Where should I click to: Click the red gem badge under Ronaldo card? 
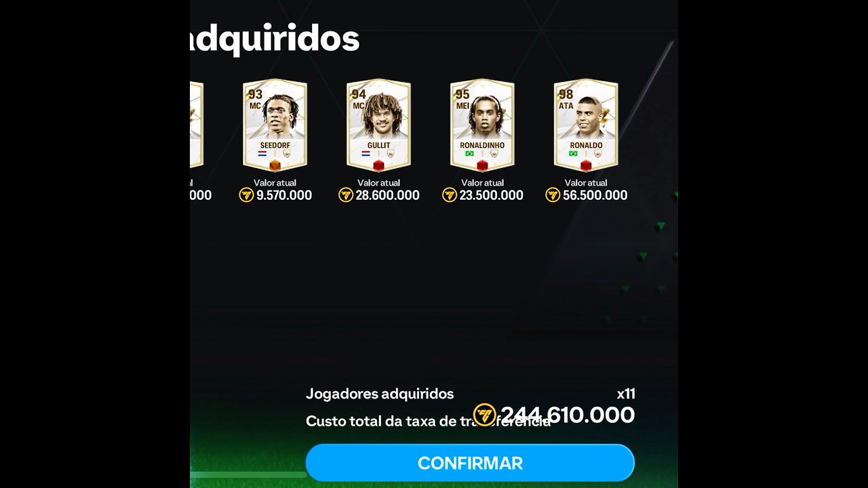586,166
